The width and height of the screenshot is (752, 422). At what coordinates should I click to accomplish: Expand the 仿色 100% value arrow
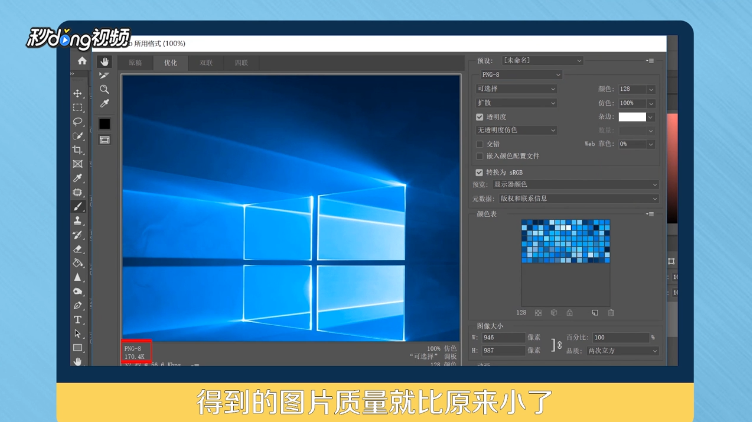(x=651, y=103)
